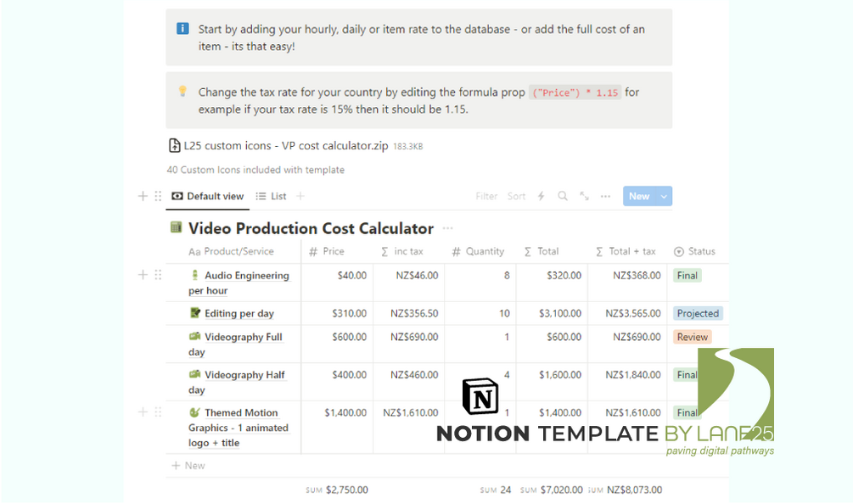Click the blue New button
Screen dimensions: 853x504
[639, 196]
